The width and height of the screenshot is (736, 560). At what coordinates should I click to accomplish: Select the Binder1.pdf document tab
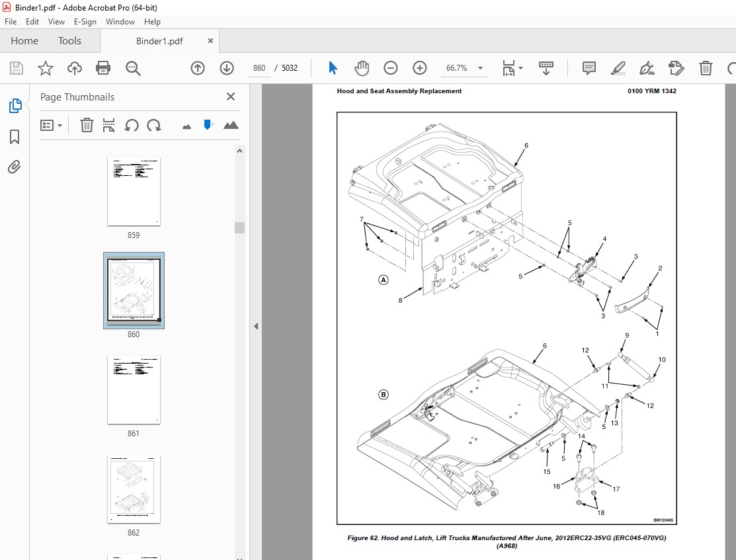coord(159,41)
